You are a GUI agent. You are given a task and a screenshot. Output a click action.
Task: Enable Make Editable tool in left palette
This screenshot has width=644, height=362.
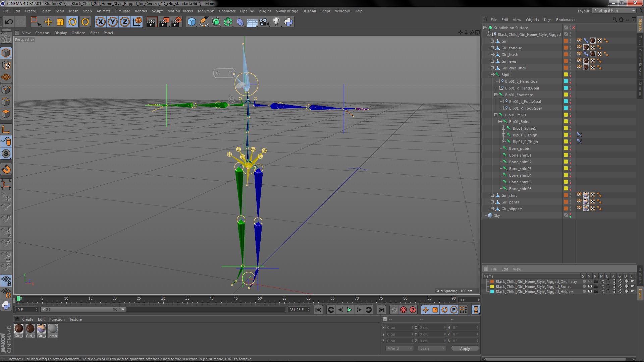[6, 38]
